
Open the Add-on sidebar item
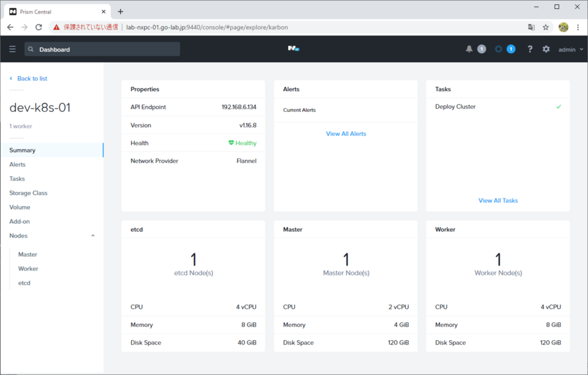coord(19,221)
